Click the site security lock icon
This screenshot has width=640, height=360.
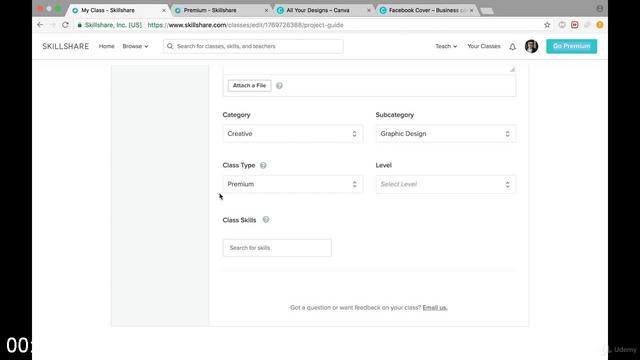point(80,25)
